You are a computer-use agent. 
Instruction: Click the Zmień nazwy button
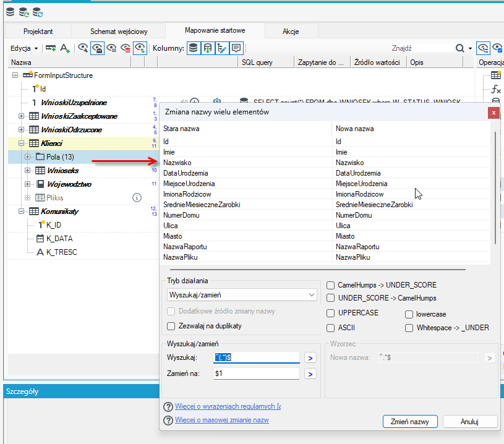pyautogui.click(x=410, y=422)
